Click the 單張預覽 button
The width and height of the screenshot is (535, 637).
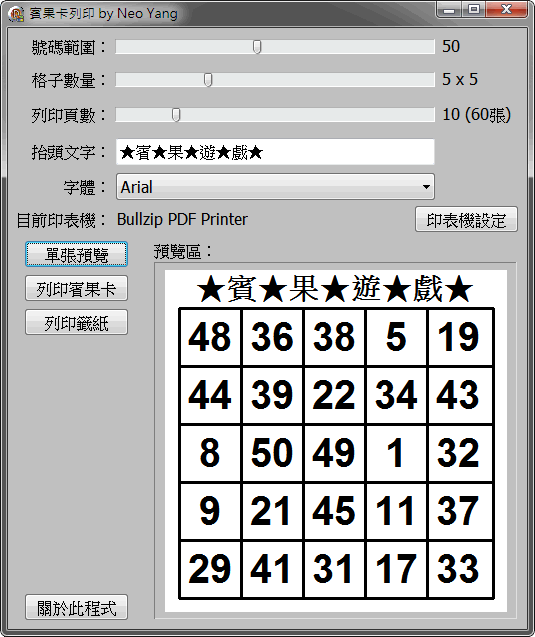tap(76, 254)
